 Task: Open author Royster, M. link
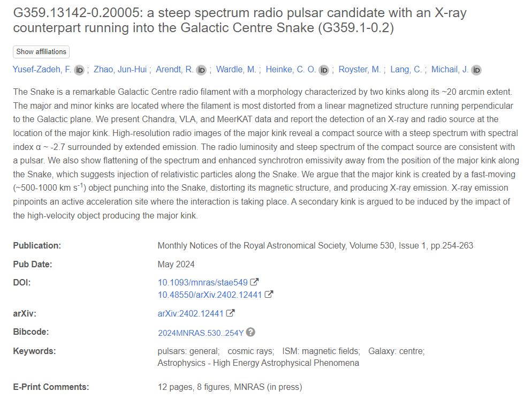360,70
